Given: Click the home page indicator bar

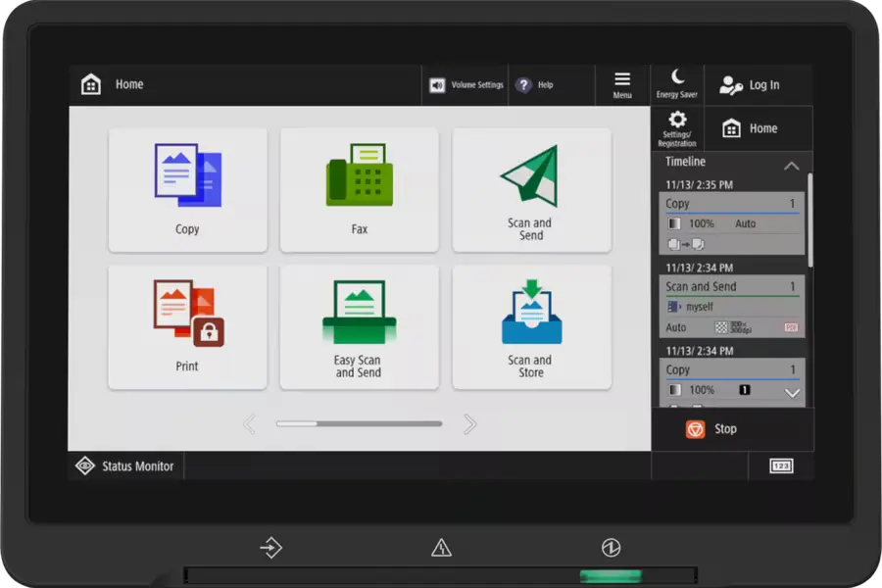Looking at the screenshot, I should [359, 424].
